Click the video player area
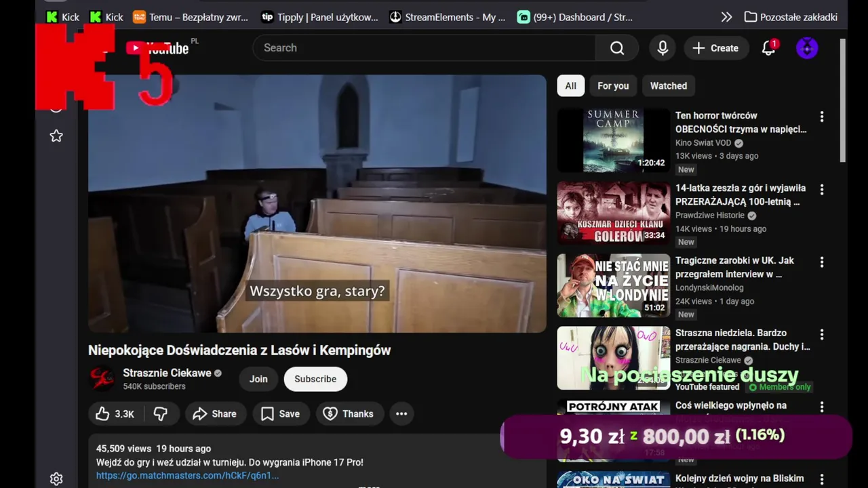 point(317,203)
